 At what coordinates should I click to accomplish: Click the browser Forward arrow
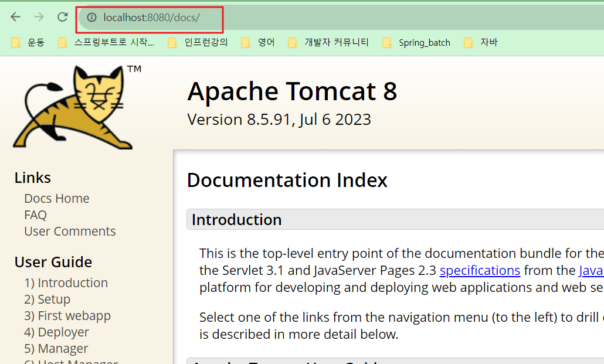tap(39, 17)
